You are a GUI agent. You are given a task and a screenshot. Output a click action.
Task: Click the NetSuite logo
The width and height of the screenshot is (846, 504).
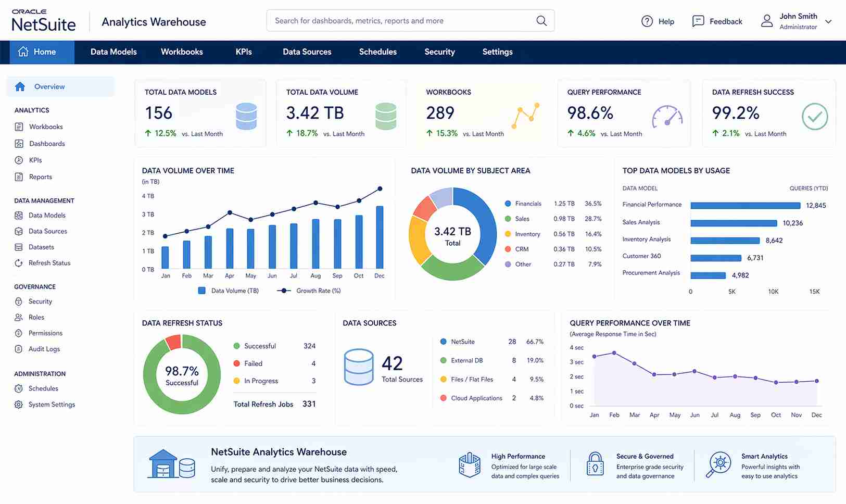coord(44,21)
